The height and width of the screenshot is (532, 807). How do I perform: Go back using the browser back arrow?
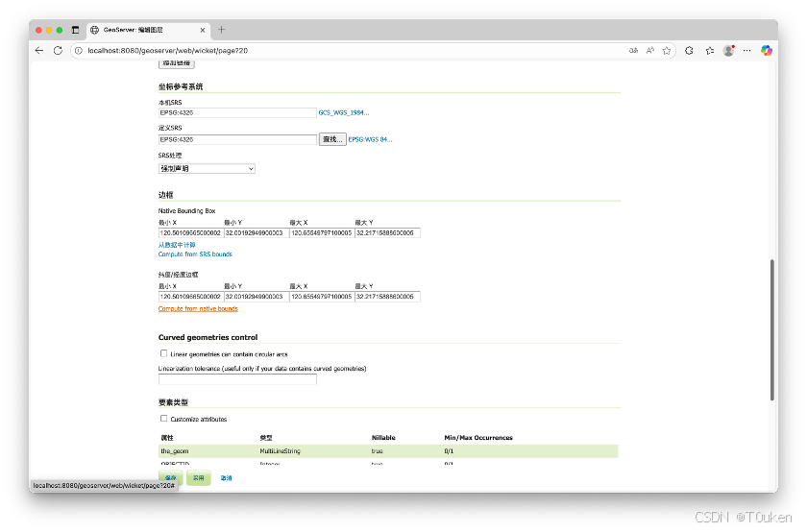39,51
